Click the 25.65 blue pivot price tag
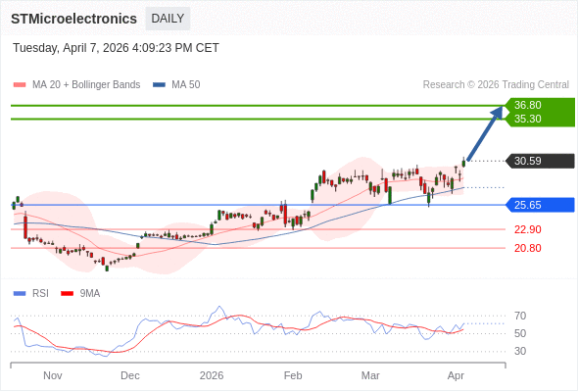This screenshot has height=392, width=578. pos(540,205)
